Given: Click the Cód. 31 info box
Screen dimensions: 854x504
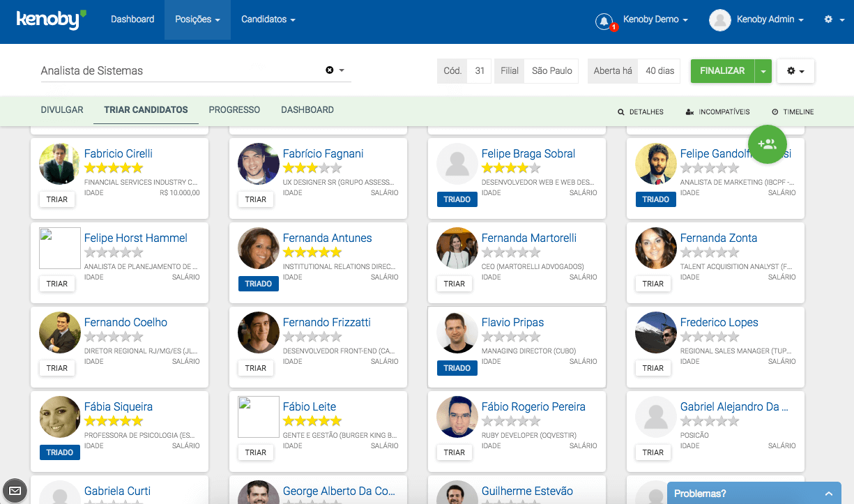Looking at the screenshot, I should [464, 71].
